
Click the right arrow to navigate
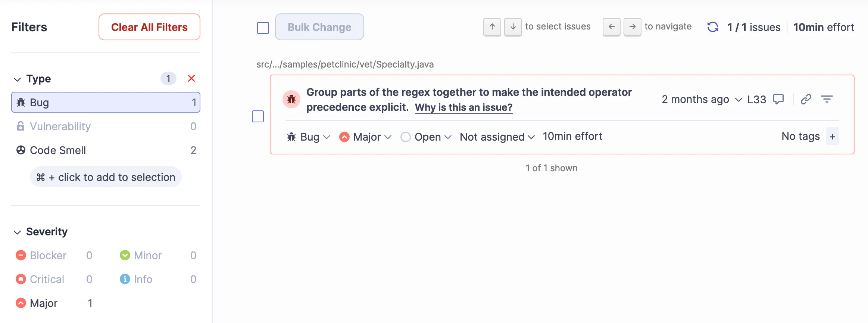click(x=632, y=26)
